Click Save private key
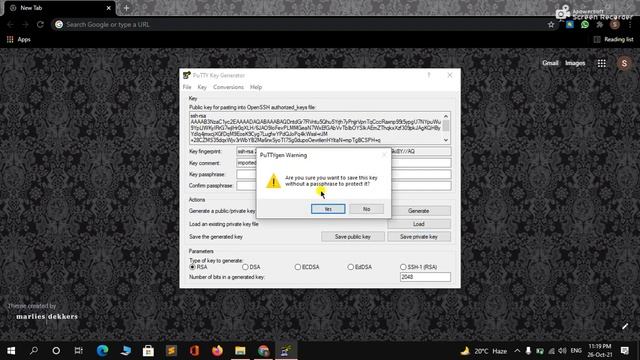Viewport: 640px width, 360px height. pos(419,237)
